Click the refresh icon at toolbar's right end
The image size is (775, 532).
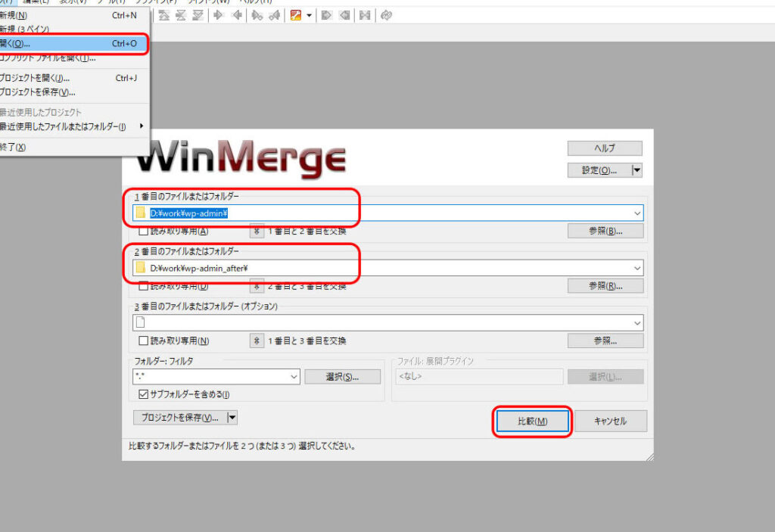[x=386, y=15]
